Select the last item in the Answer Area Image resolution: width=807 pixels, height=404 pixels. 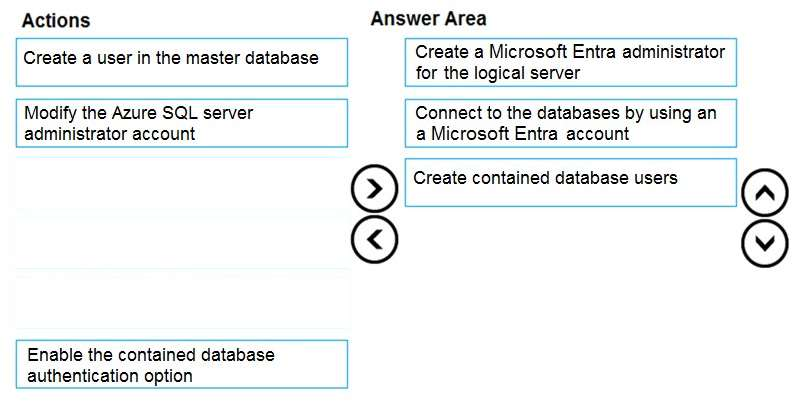tap(571, 182)
